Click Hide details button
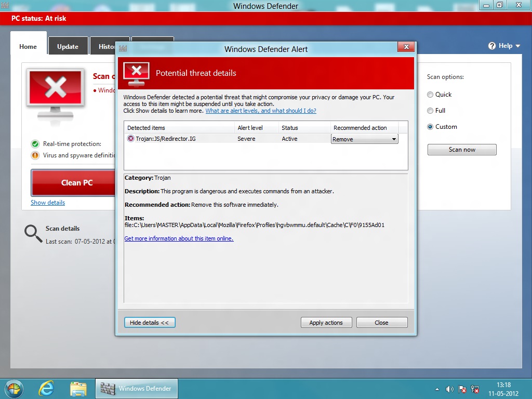This screenshot has height=399, width=532. point(150,323)
